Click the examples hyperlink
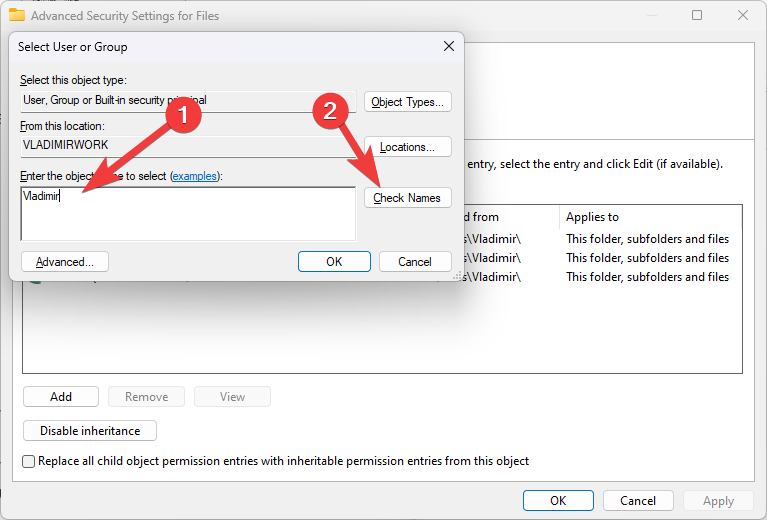The height and width of the screenshot is (520, 767). (195, 176)
